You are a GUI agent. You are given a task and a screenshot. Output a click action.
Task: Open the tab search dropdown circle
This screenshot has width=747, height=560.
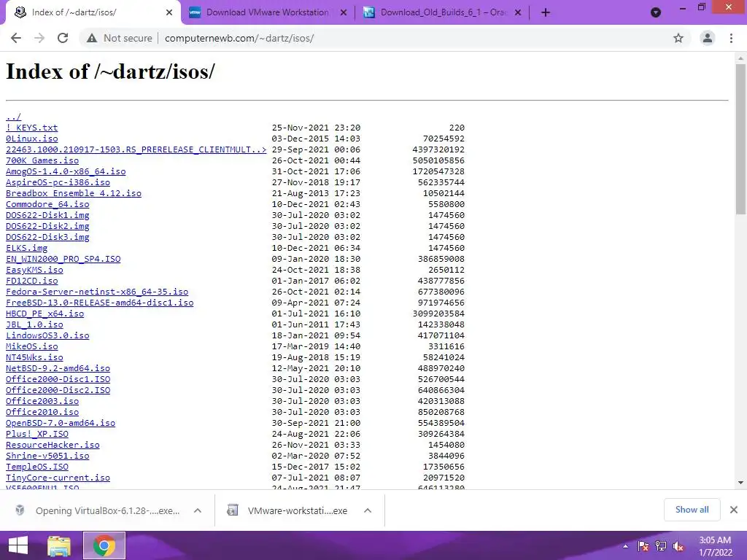[656, 12]
